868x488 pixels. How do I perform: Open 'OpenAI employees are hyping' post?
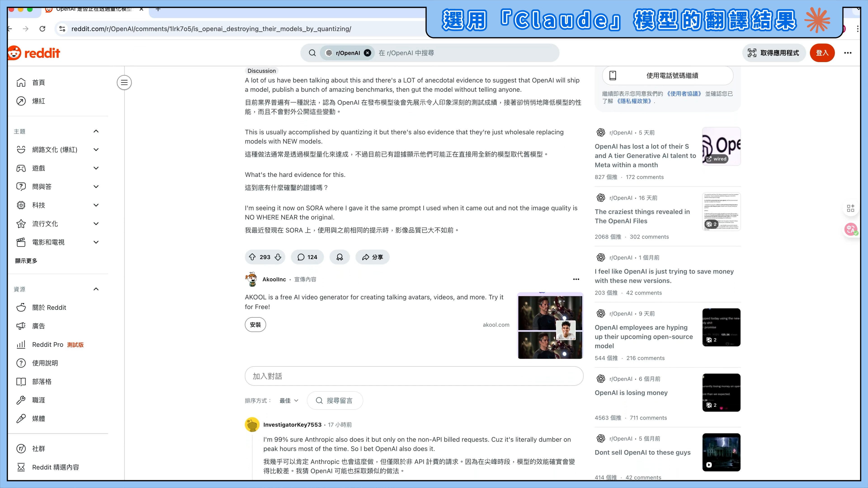644,336
